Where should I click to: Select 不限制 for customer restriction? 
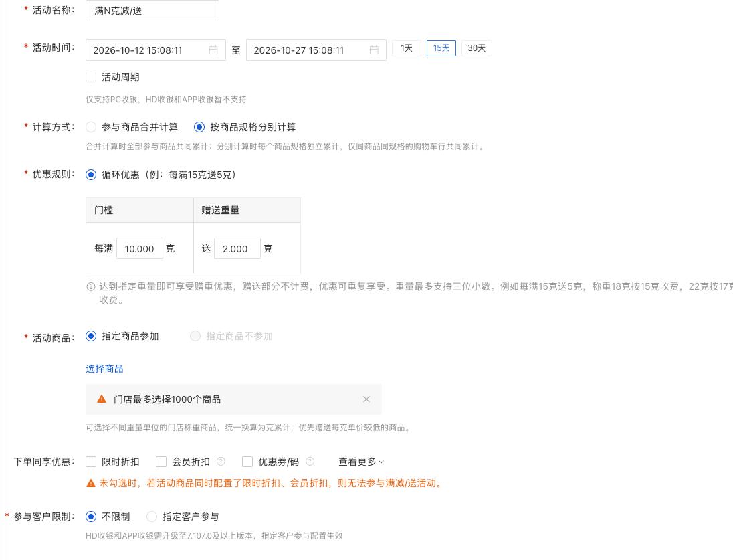tap(91, 517)
